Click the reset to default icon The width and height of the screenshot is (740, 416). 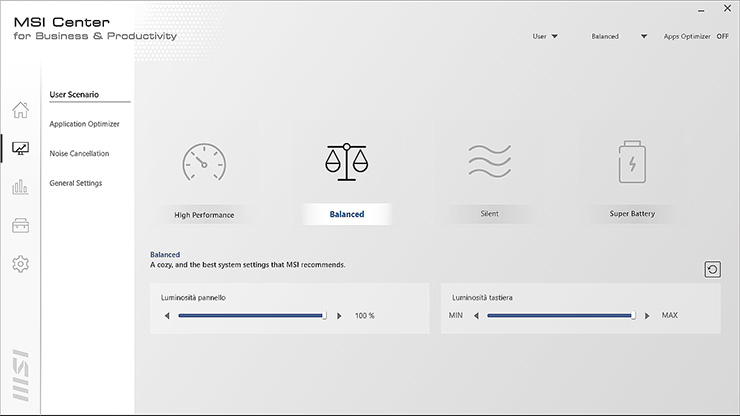712,269
